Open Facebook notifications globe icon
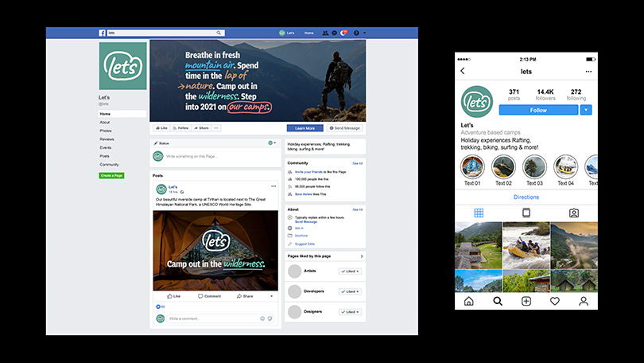The width and height of the screenshot is (644, 363). tap(343, 33)
